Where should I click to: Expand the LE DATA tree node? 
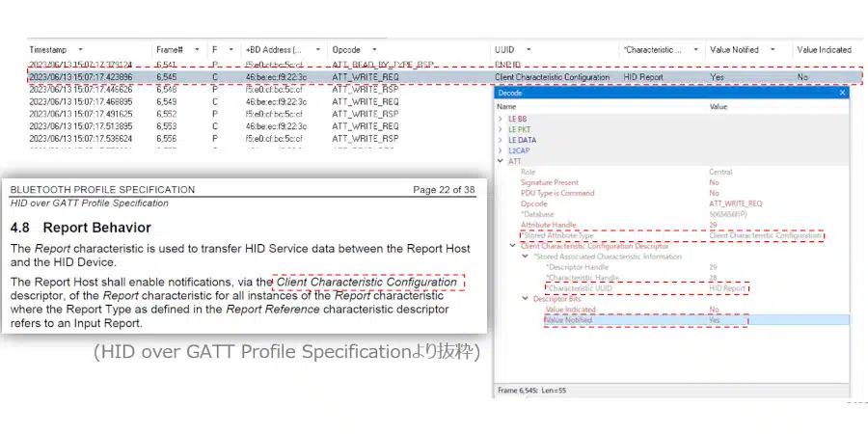coord(501,140)
